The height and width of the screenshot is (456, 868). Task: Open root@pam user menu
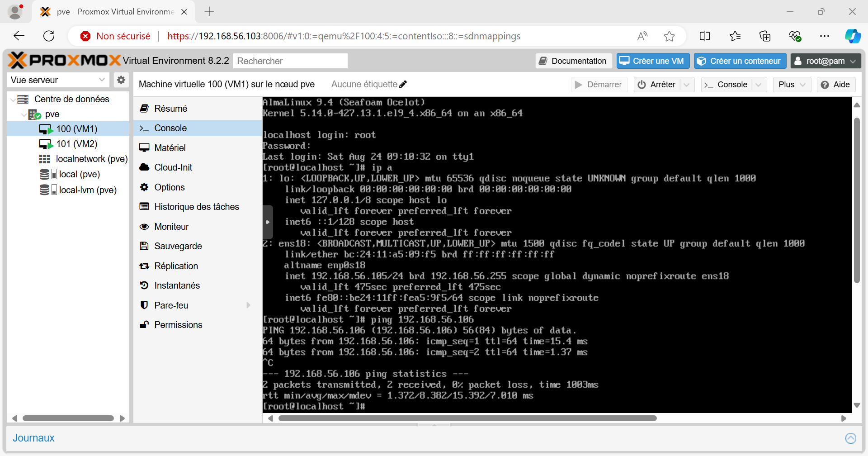point(826,61)
